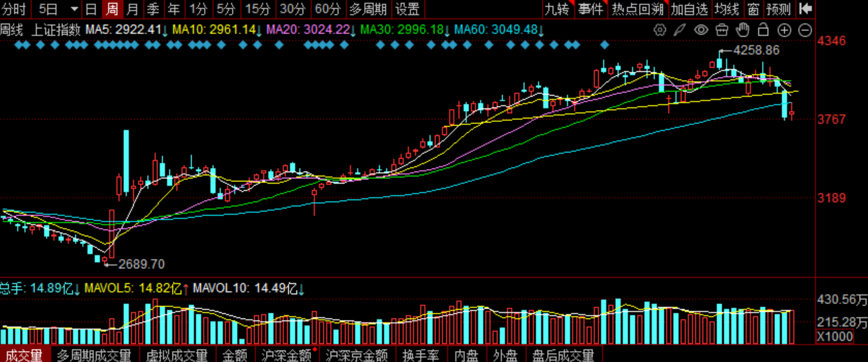Select the 年 yearly period
The height and width of the screenshot is (362, 868).
pyautogui.click(x=174, y=9)
